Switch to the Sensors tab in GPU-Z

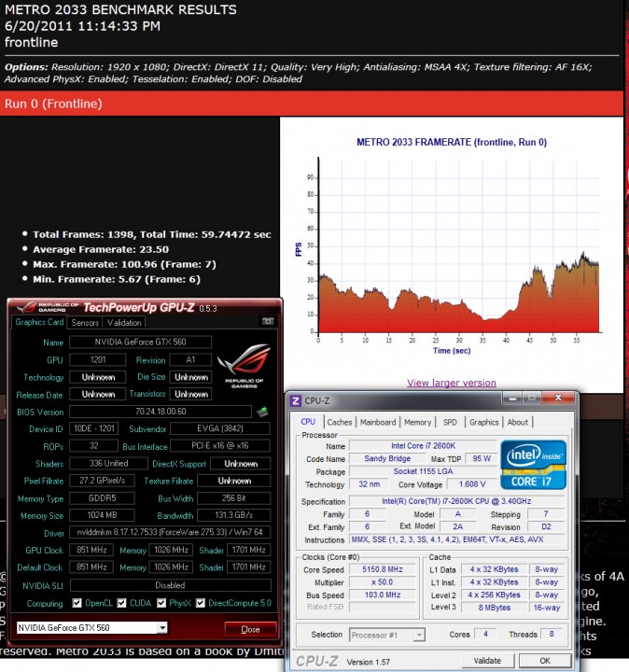[x=85, y=323]
